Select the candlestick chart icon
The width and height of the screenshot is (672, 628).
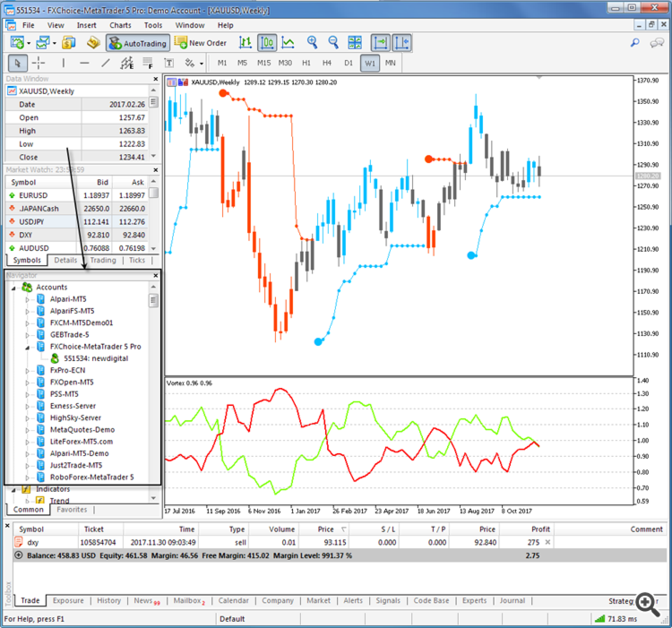(267, 43)
